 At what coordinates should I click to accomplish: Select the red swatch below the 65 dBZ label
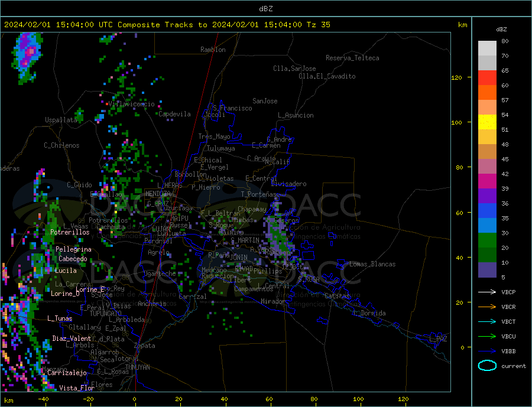tap(487, 77)
